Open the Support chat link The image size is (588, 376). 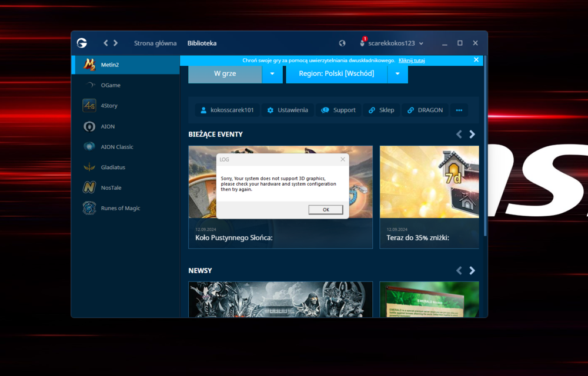click(339, 110)
